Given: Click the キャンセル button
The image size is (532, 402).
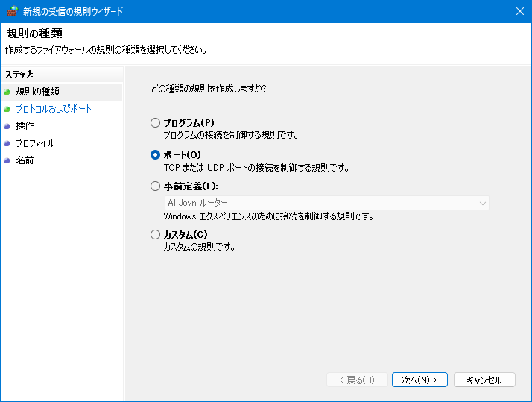Looking at the screenshot, I should [484, 380].
